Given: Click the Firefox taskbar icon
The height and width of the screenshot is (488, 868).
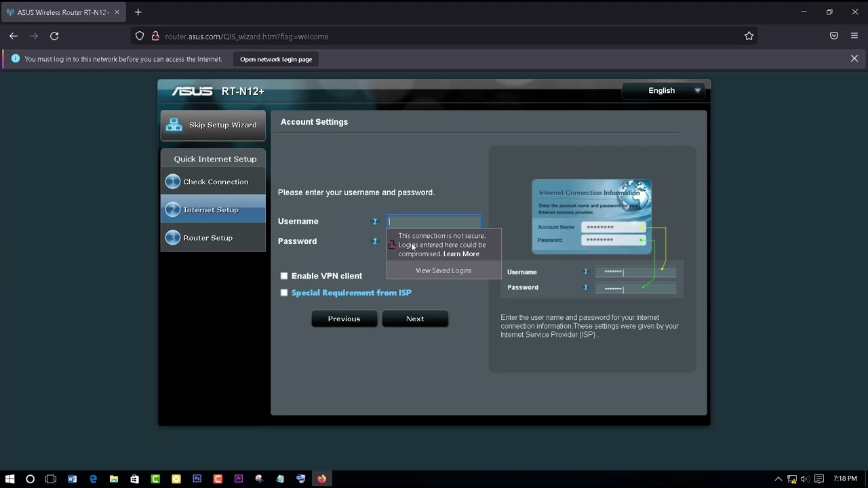Looking at the screenshot, I should (x=321, y=479).
